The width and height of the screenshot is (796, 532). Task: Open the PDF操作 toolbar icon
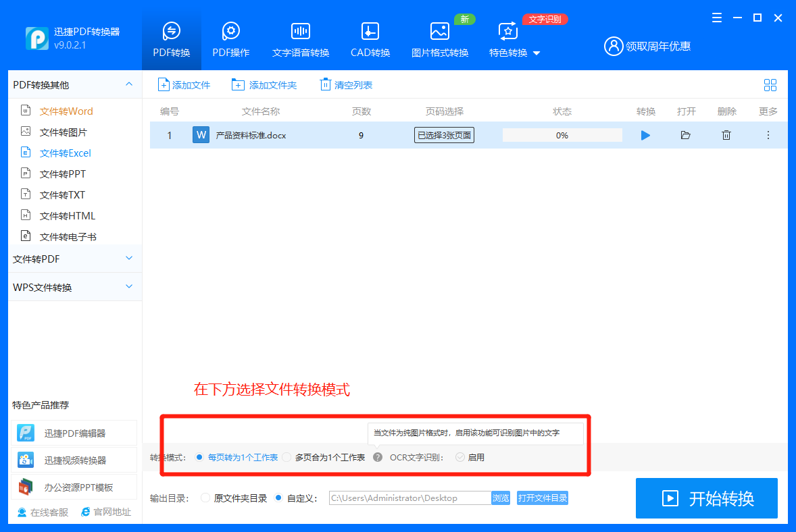coord(231,32)
